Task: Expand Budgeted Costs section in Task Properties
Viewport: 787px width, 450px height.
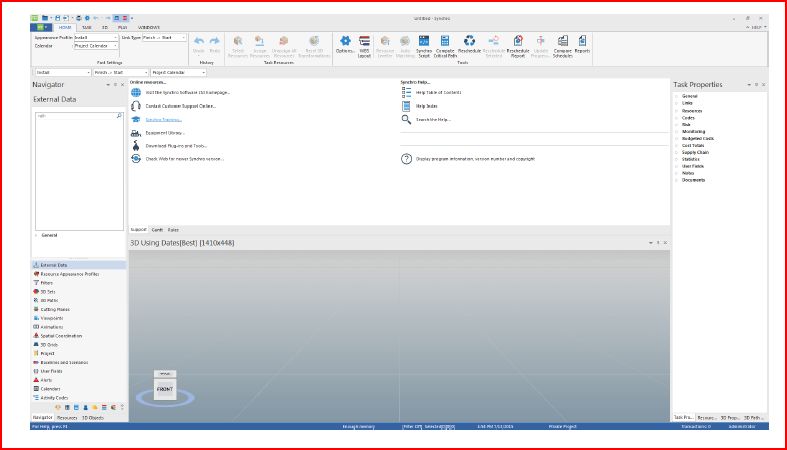Action: pyautogui.click(x=677, y=138)
